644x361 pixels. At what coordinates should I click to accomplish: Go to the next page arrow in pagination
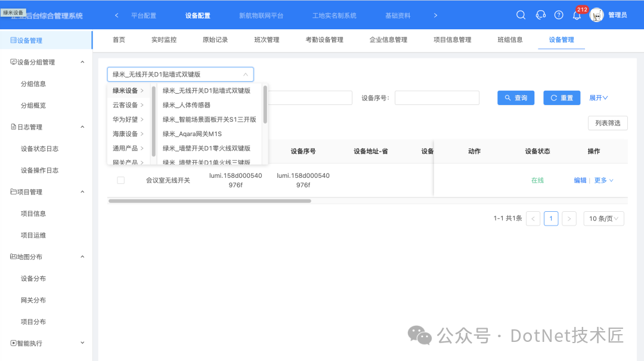[569, 218]
